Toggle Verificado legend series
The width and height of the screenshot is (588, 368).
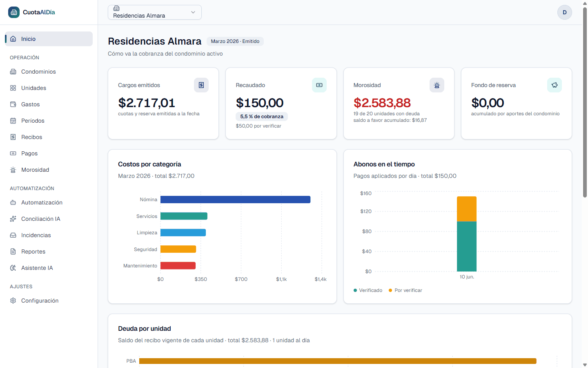click(x=368, y=290)
